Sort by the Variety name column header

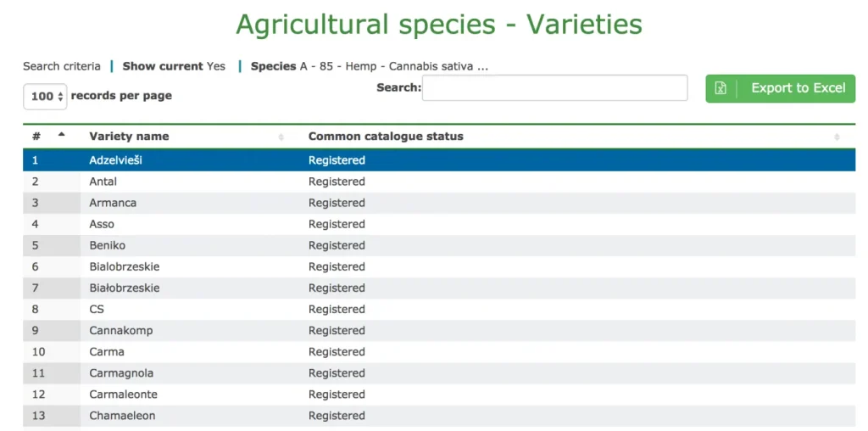(129, 136)
